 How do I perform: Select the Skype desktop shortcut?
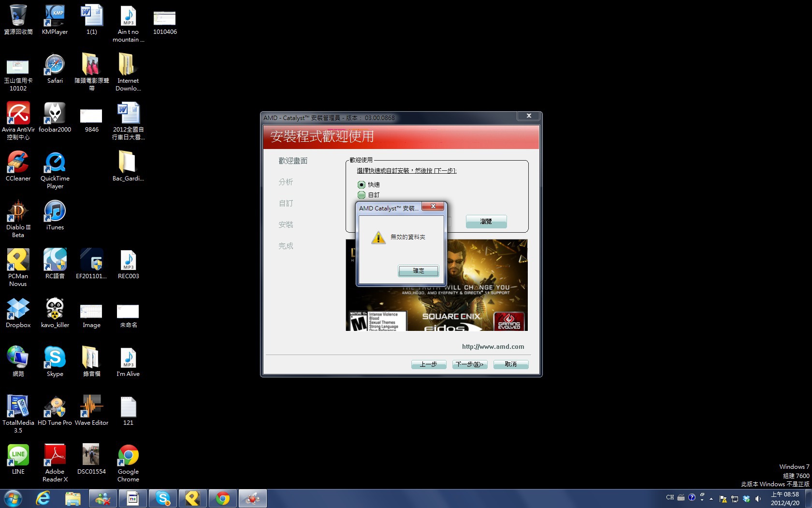click(x=55, y=362)
